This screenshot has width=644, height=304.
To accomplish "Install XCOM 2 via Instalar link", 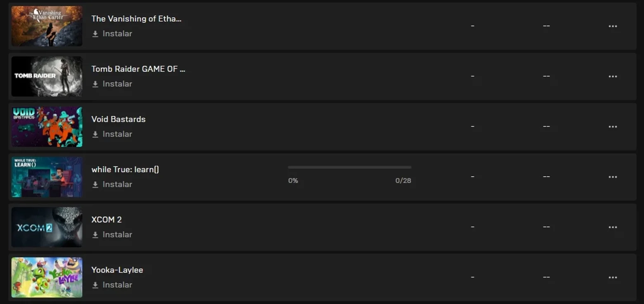I will 117,235.
